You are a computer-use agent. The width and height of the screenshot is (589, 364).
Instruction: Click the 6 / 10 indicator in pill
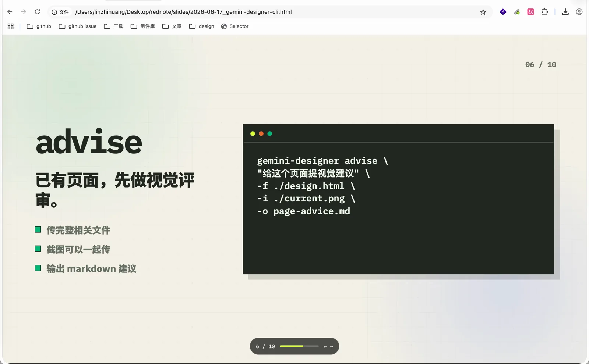(x=265, y=346)
